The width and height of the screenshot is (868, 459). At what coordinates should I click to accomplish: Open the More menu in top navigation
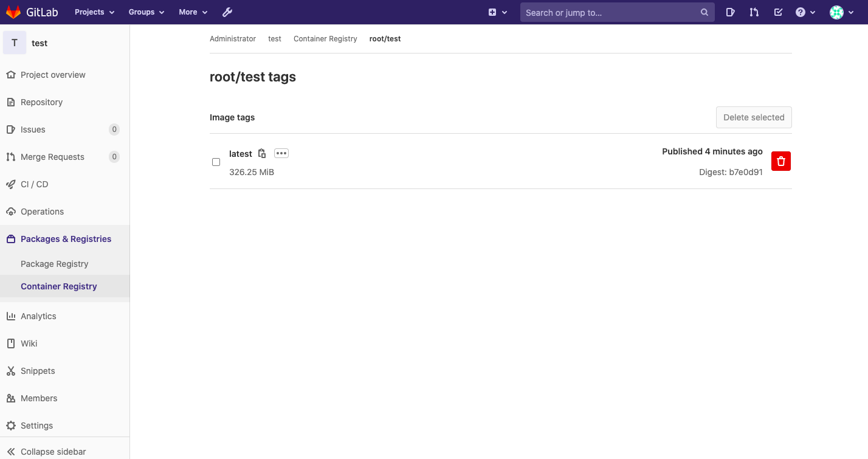(x=192, y=12)
